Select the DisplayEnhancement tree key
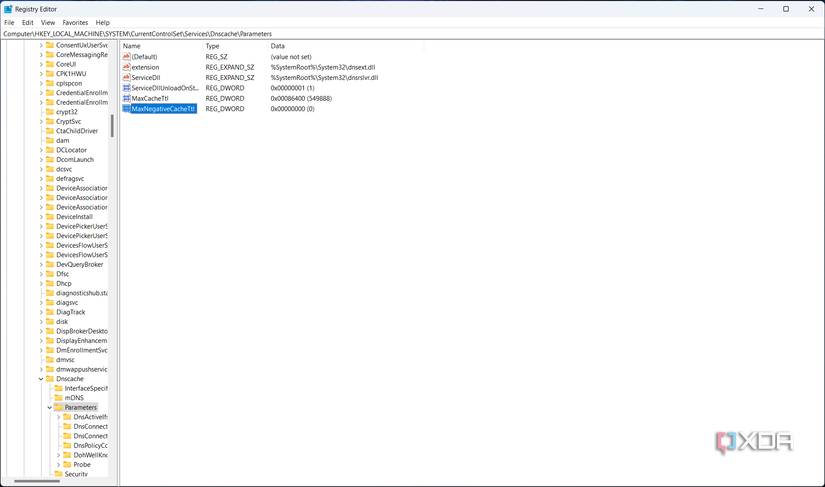This screenshot has height=487, width=825. [x=82, y=341]
